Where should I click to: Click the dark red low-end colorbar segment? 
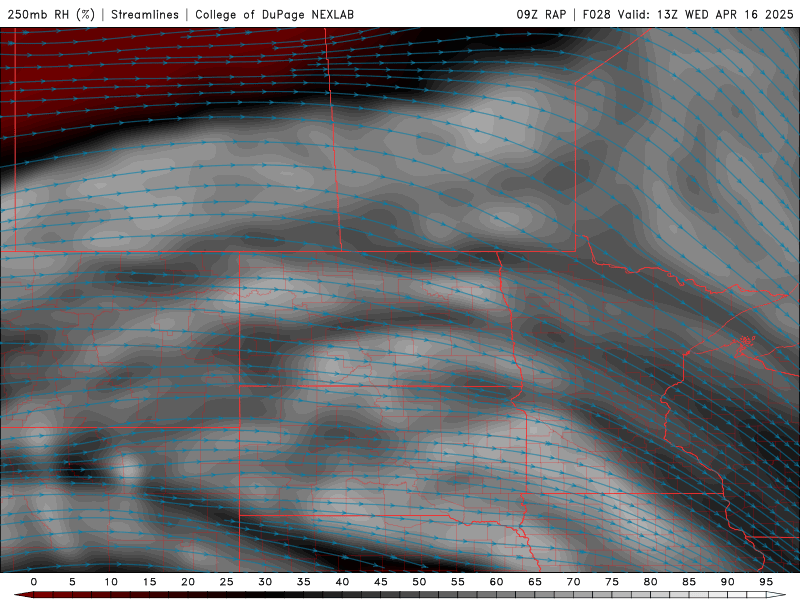point(43,595)
